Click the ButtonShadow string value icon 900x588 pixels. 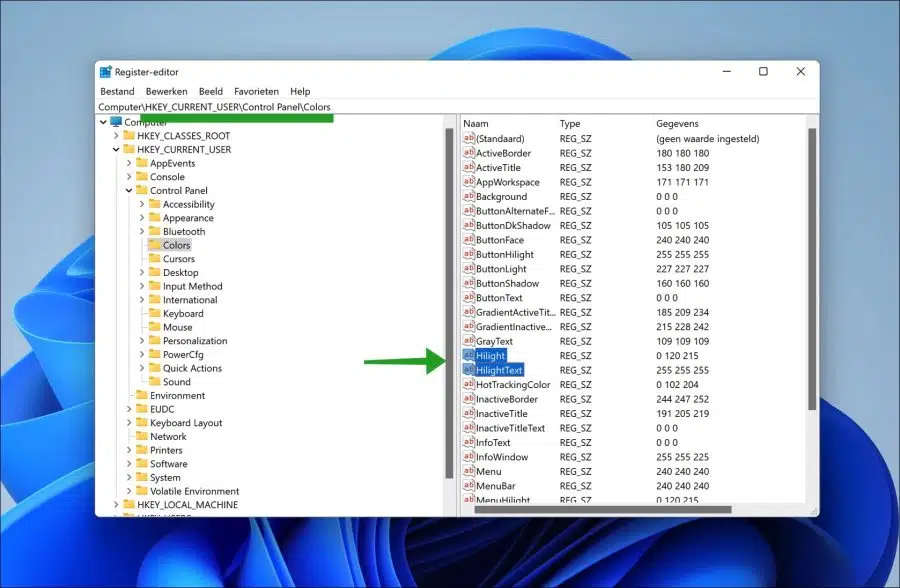469,283
